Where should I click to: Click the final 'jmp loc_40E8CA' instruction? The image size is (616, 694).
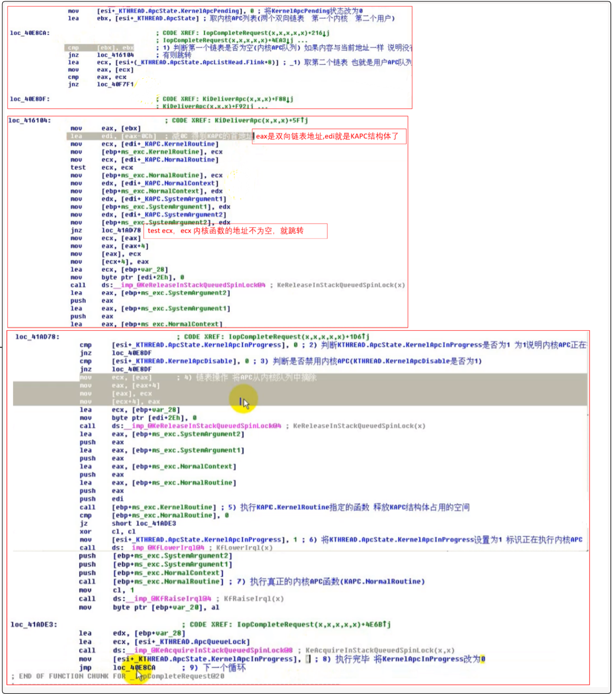point(117,667)
